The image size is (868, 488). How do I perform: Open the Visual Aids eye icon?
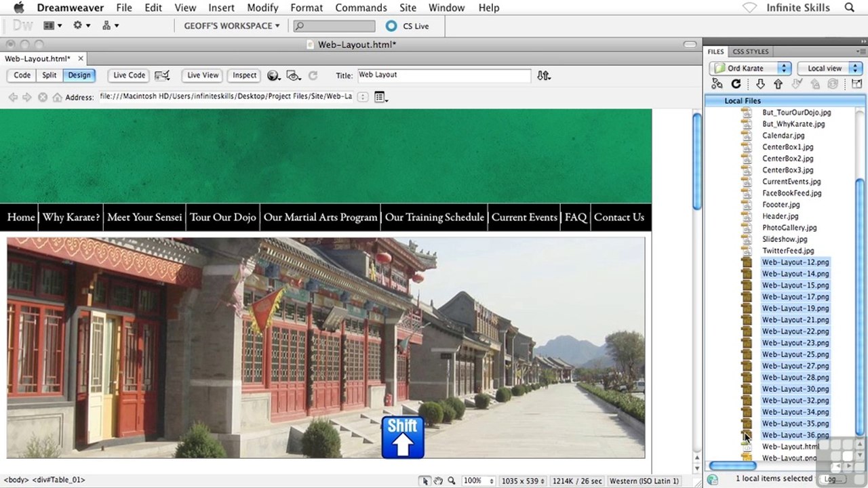[x=294, y=75]
